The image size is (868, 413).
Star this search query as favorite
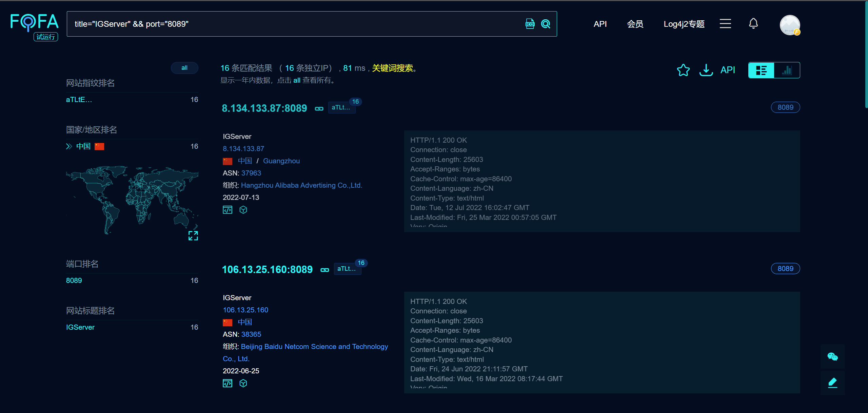pos(683,70)
